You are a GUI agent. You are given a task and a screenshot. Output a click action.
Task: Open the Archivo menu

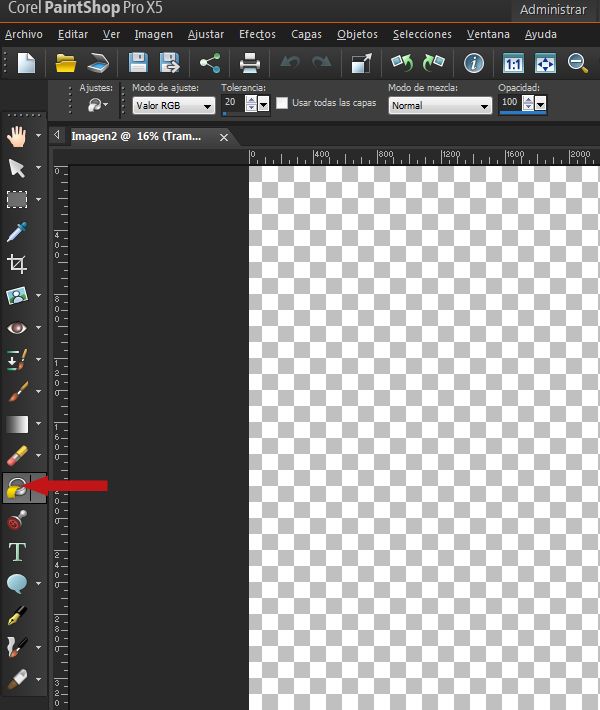pyautogui.click(x=24, y=34)
